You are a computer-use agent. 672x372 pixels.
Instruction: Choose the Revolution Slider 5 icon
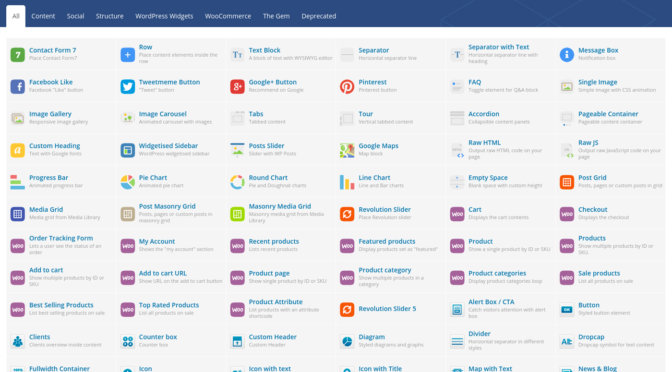click(347, 309)
